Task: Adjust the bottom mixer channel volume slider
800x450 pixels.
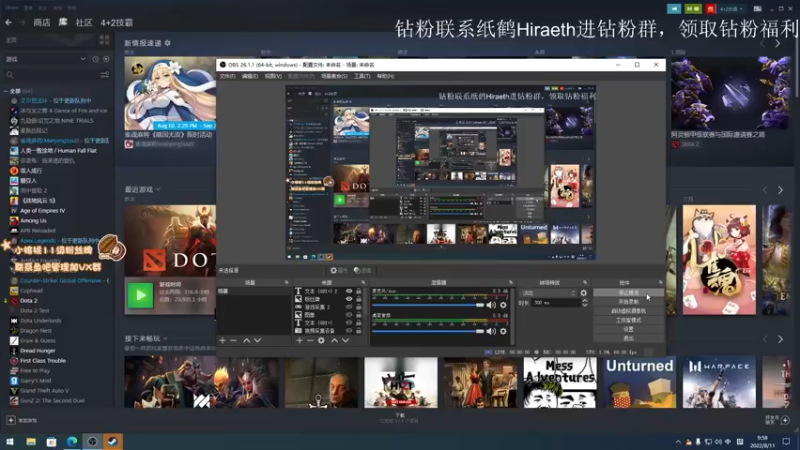Action: click(x=428, y=331)
